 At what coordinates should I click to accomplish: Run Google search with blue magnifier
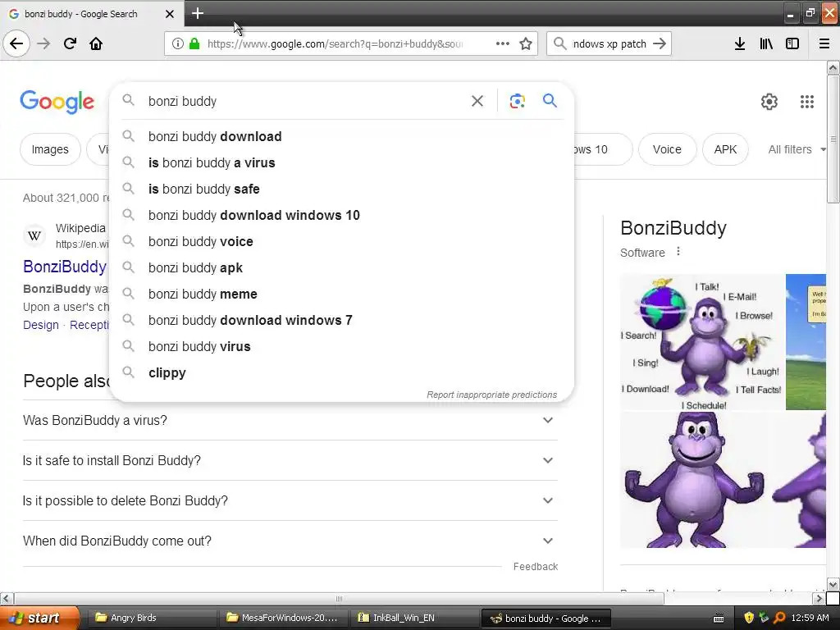tap(550, 100)
